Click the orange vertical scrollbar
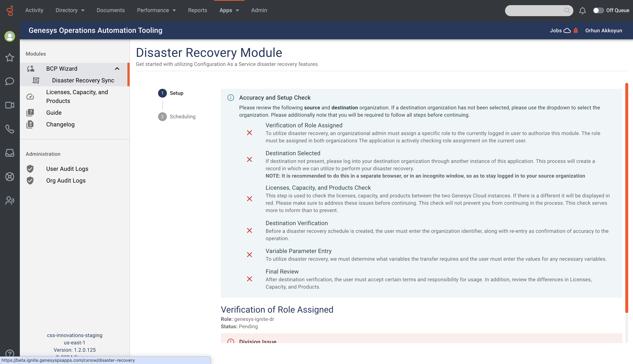The height and width of the screenshot is (364, 633). (627, 197)
